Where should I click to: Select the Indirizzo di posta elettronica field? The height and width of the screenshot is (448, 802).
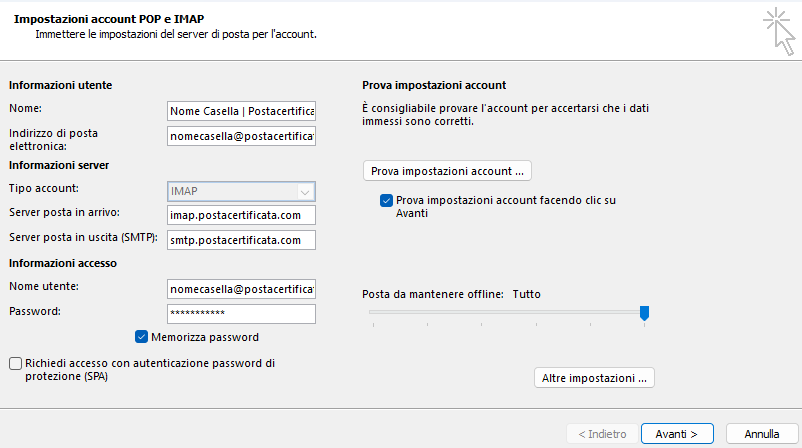241,136
